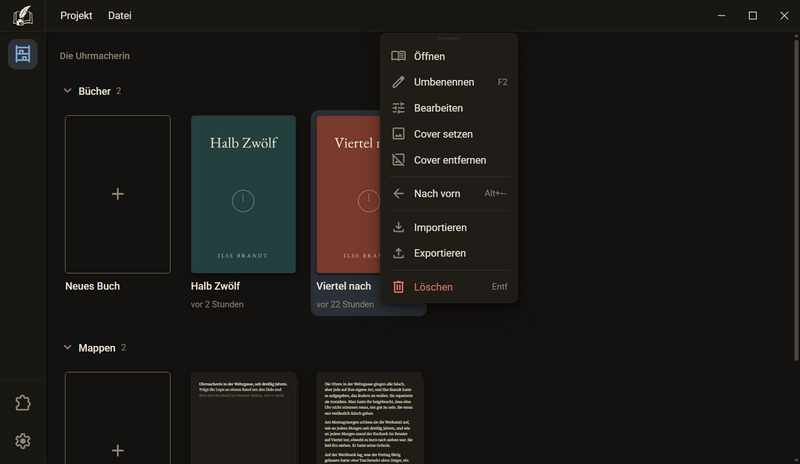Maximize the application window
The height and width of the screenshot is (464, 800).
753,16
